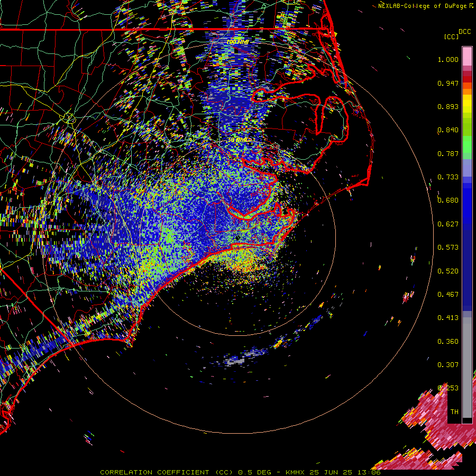Click the 50 NMI range ring label
476x476 pixels.
pos(237,140)
